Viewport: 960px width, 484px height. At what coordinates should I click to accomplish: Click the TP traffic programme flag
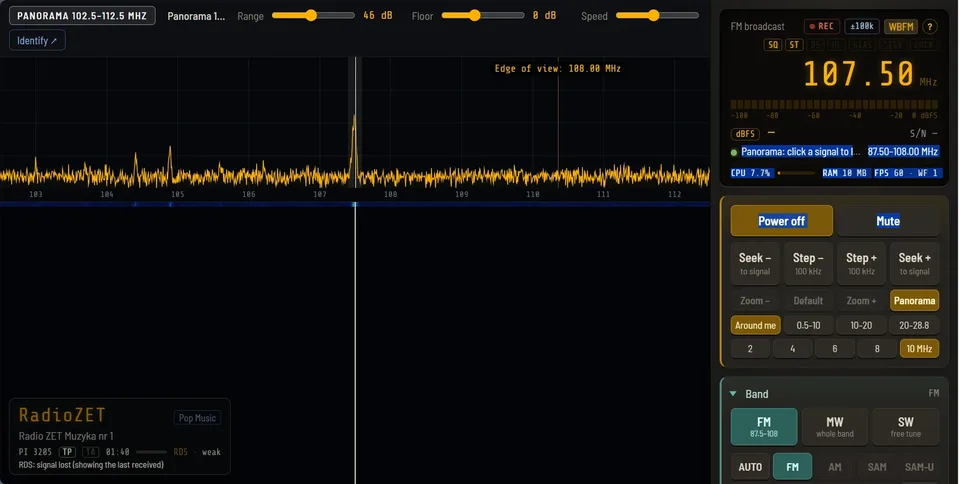point(67,452)
